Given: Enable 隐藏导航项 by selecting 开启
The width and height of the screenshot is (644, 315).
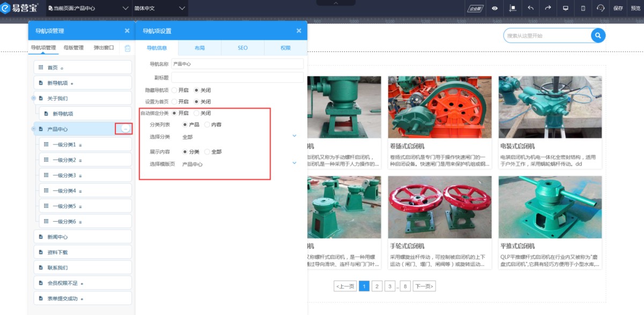Looking at the screenshot, I should point(174,90).
